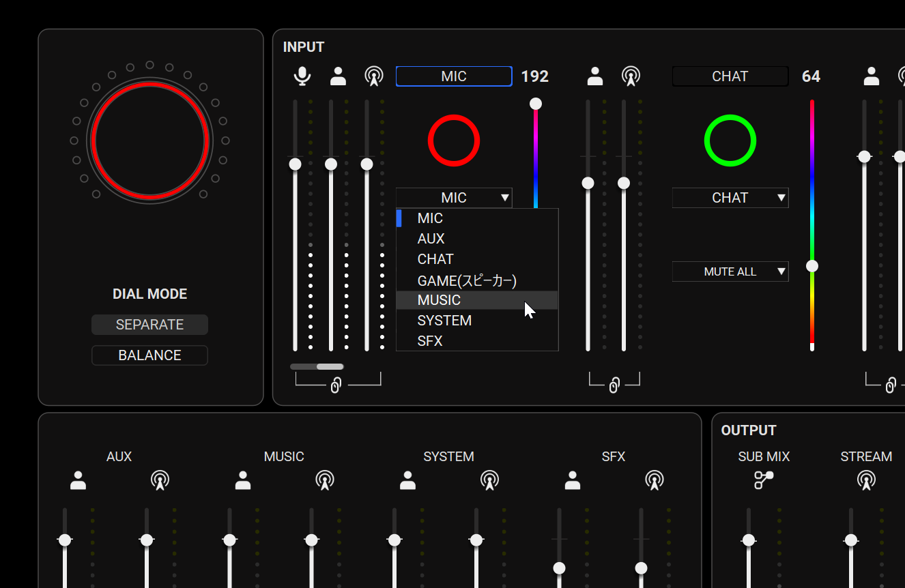Click the CHAT hue slider handle
This screenshot has width=905, height=588.
coord(812,266)
